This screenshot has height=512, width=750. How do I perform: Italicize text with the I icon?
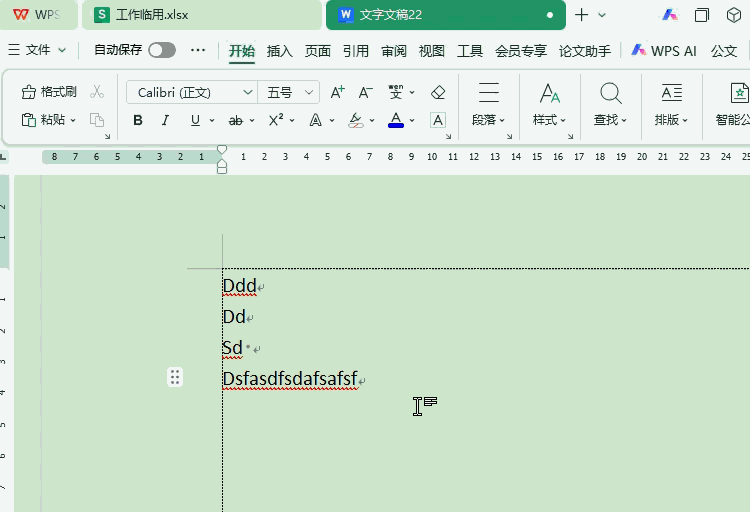click(165, 120)
